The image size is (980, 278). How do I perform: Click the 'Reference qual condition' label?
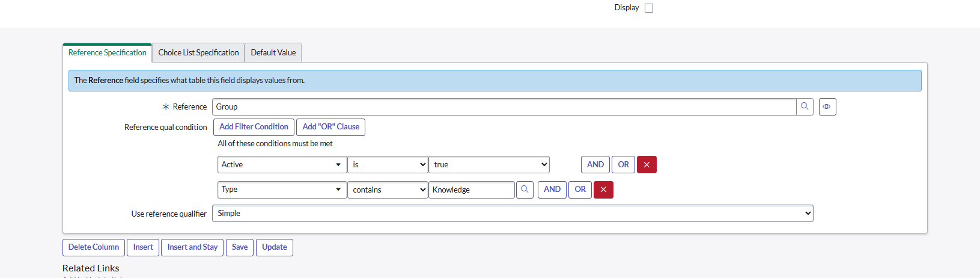pos(166,128)
